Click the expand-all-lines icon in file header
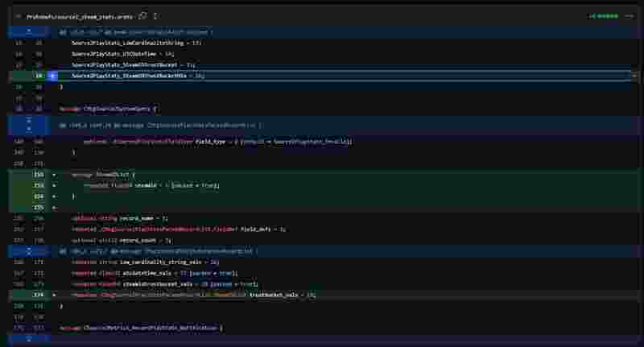644x347 pixels. pyautogui.click(x=155, y=15)
